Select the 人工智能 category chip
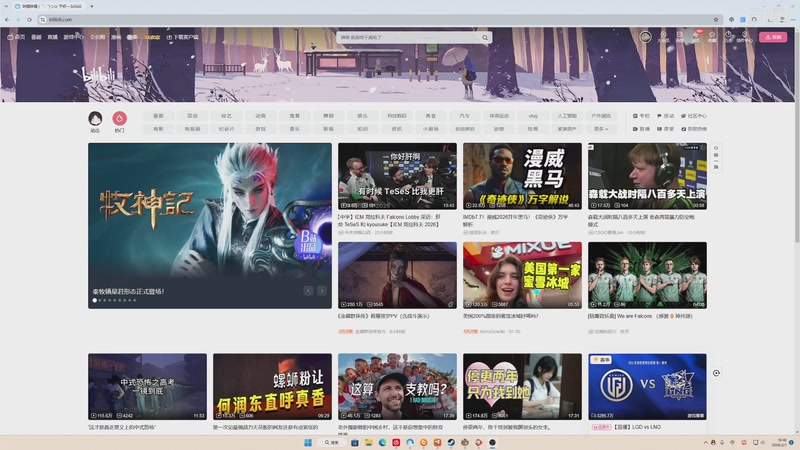The width and height of the screenshot is (800, 450). coord(567,116)
